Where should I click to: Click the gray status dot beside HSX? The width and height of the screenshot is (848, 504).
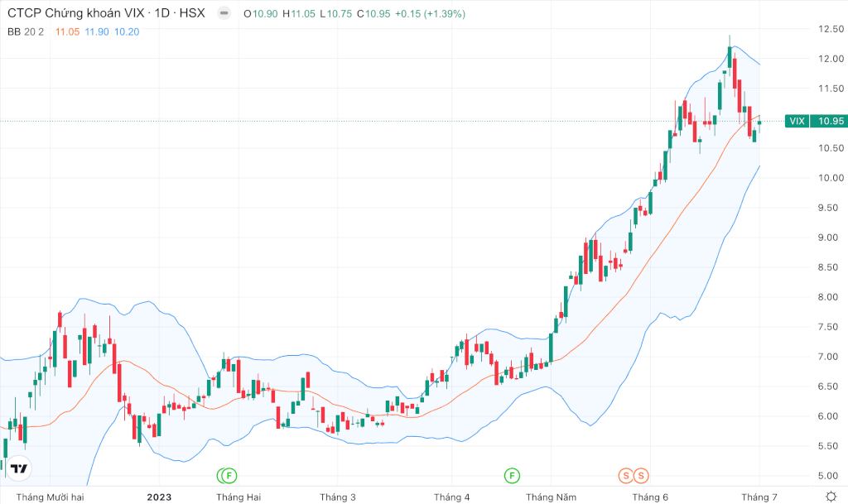[224, 13]
